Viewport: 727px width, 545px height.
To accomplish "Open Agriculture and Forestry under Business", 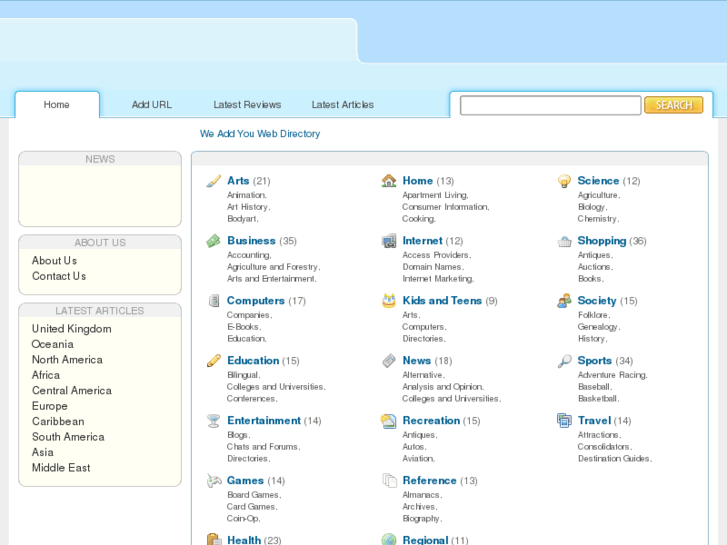I will pos(272,267).
